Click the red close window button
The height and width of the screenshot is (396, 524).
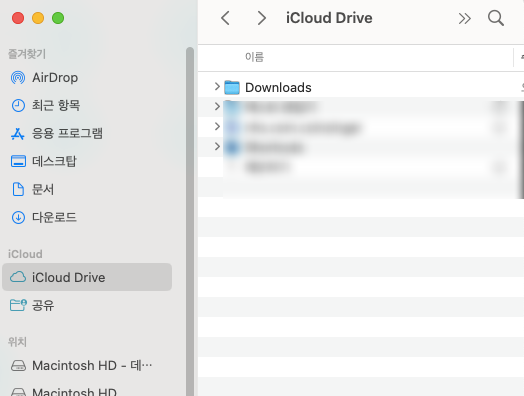pos(18,18)
